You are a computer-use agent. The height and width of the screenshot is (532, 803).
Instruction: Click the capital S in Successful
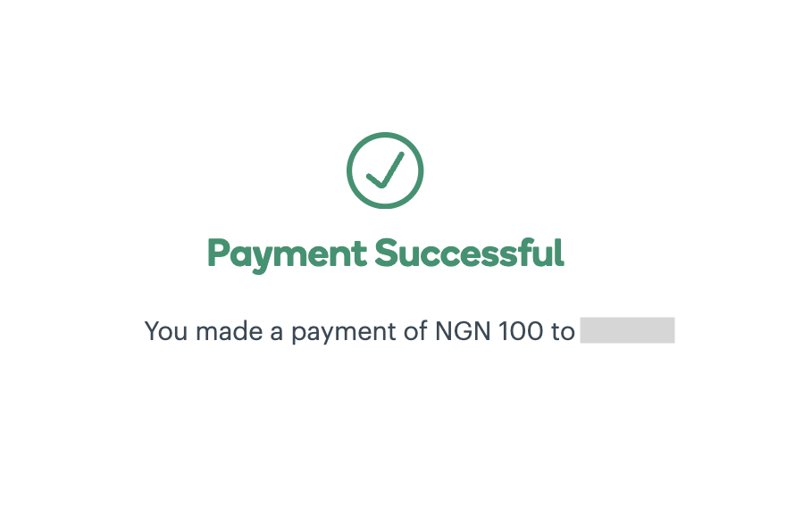(x=385, y=254)
